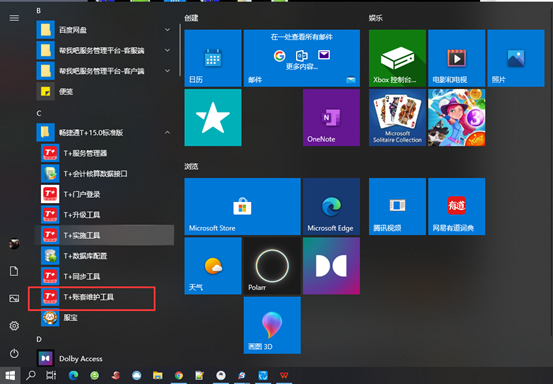Open the 邮件 mail tile
The width and height of the screenshot is (553, 384).
pyautogui.click(x=302, y=58)
